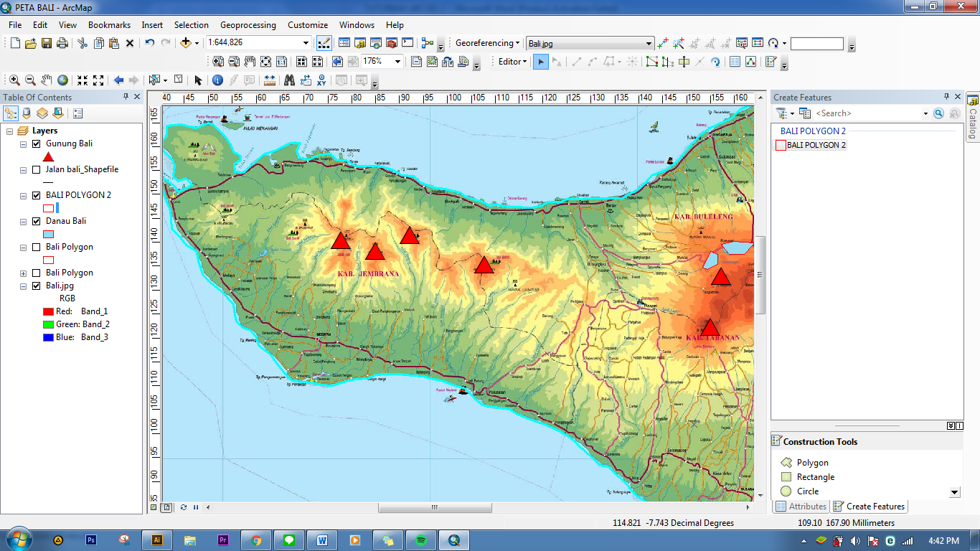980x551 pixels.
Task: Open the Find binoculars tool
Action: coord(289,80)
